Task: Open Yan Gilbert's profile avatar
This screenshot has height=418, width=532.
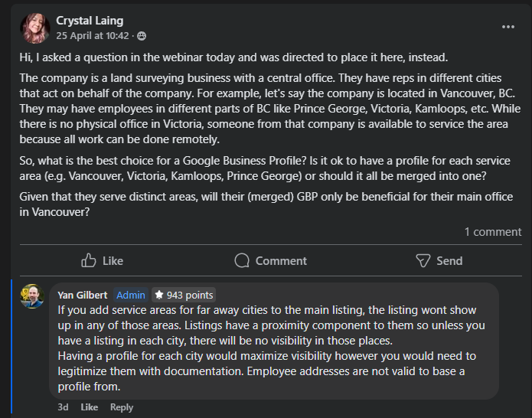Action: 32,296
